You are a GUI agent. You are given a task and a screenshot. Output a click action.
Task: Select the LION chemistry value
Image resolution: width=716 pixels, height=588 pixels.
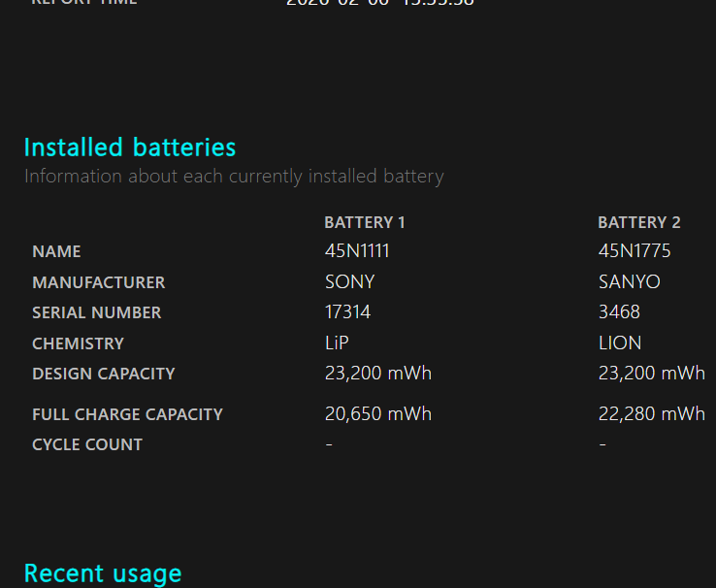click(620, 343)
